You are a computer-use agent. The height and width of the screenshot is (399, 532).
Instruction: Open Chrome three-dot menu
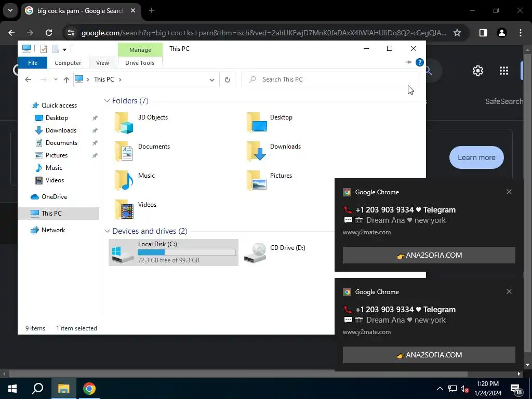(x=521, y=33)
